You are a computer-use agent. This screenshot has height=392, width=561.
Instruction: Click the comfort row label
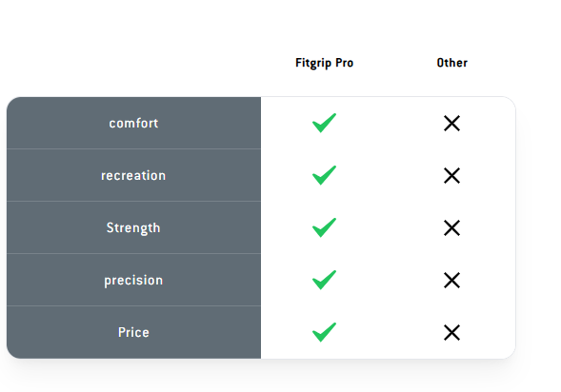[x=133, y=124]
